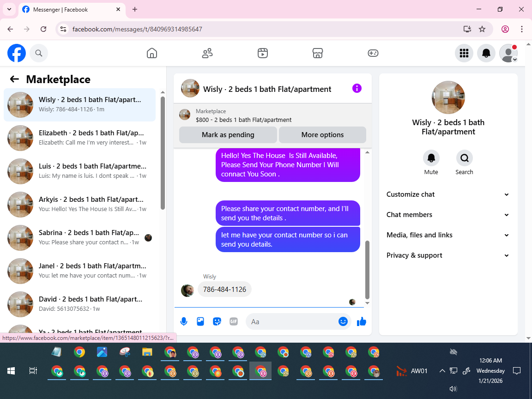The height and width of the screenshot is (399, 532).
Task: Reload the page in browser
Action: click(43, 29)
